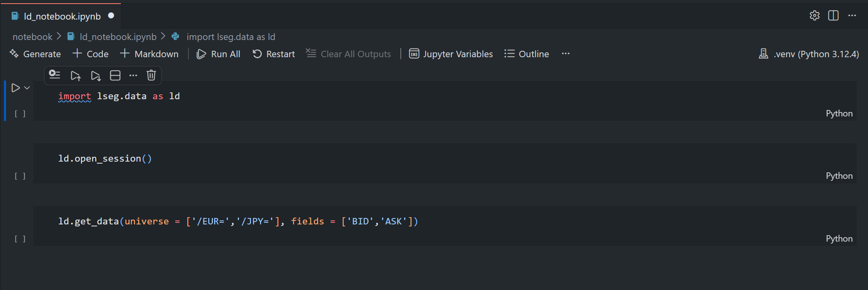The width and height of the screenshot is (868, 290).
Task: Click into the ld.open_session() cell
Action: [x=444, y=163]
